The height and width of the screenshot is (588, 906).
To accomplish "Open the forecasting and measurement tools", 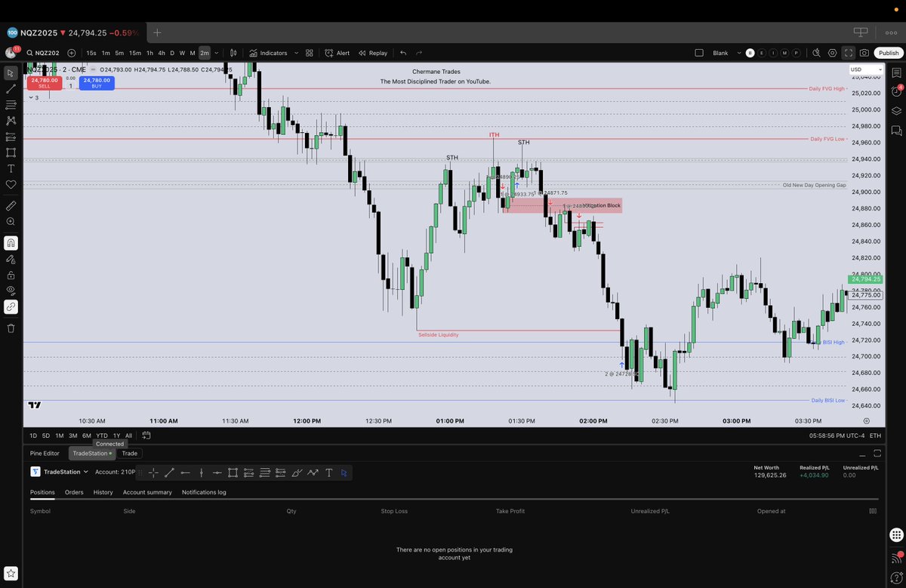I will coord(11,137).
